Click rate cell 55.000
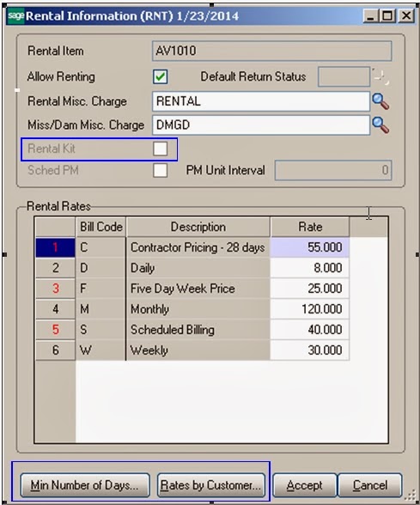This screenshot has width=420, height=505. pos(310,247)
